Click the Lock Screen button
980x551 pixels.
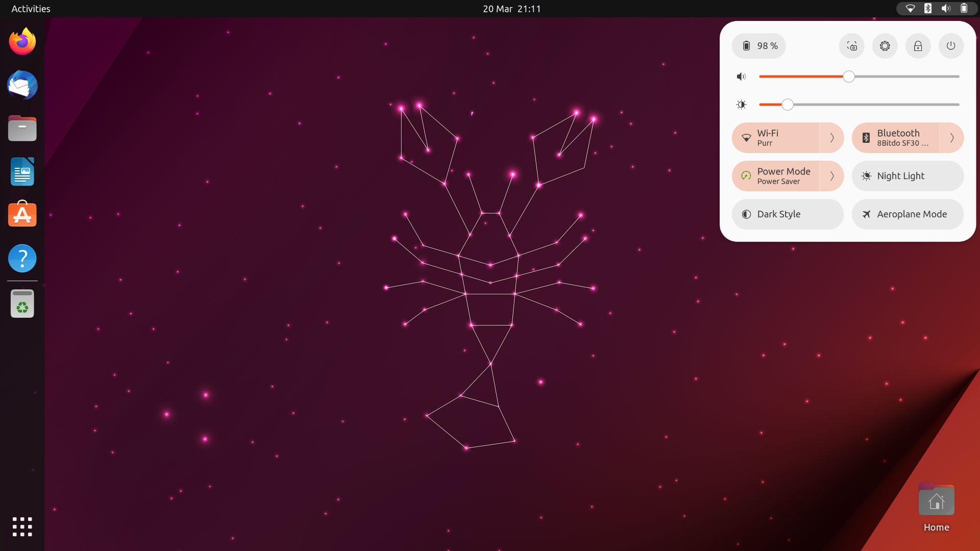point(917,46)
